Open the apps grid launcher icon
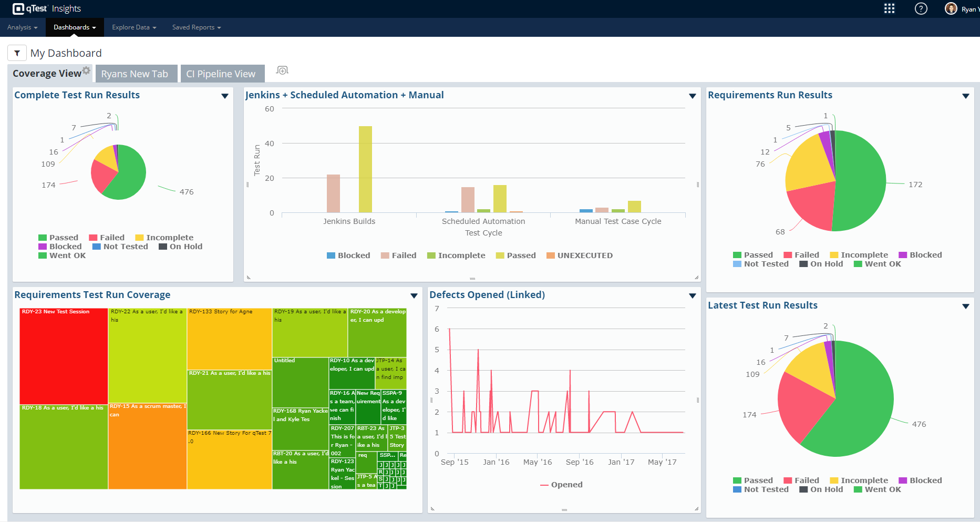980x522 pixels. pos(889,8)
